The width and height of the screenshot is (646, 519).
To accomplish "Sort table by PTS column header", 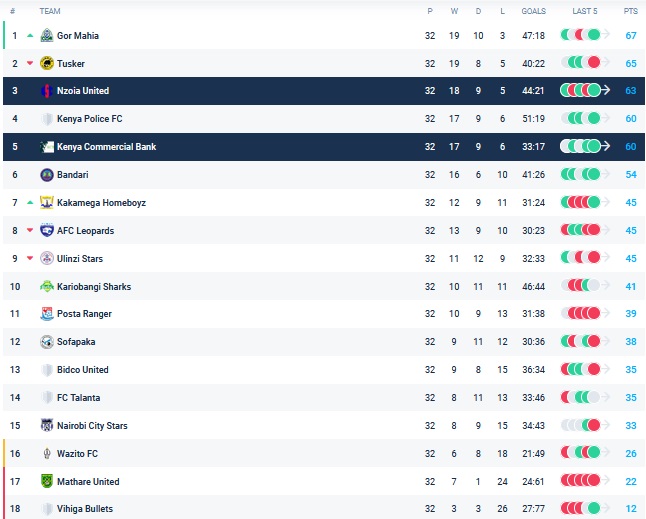I will pyautogui.click(x=630, y=11).
